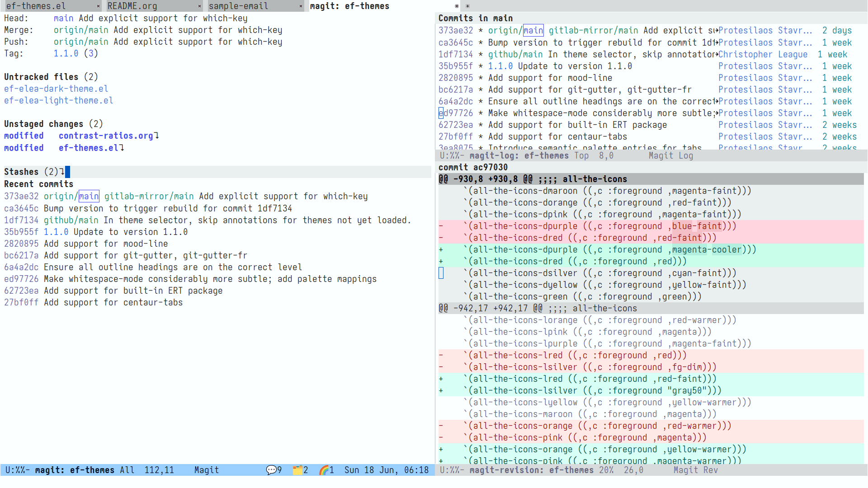Select log entry 'Add support for mood-line'

(x=550, y=78)
